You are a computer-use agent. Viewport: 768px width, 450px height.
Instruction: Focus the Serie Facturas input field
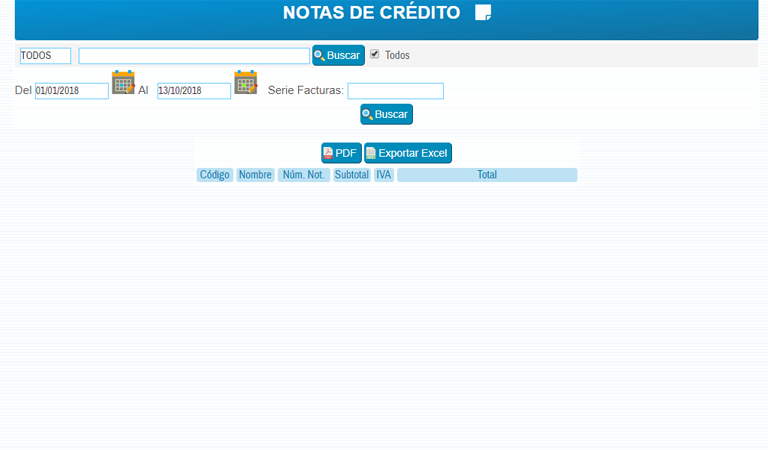pyautogui.click(x=396, y=91)
